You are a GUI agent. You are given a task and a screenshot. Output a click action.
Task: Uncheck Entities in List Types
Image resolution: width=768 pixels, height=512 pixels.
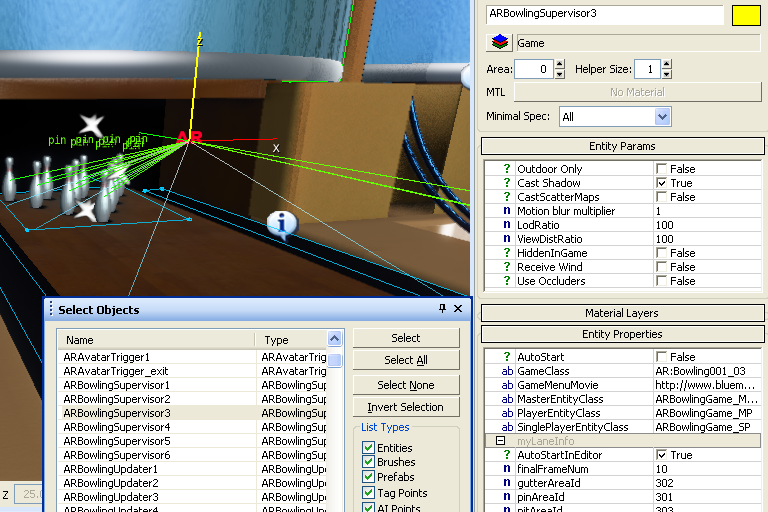pyautogui.click(x=368, y=447)
